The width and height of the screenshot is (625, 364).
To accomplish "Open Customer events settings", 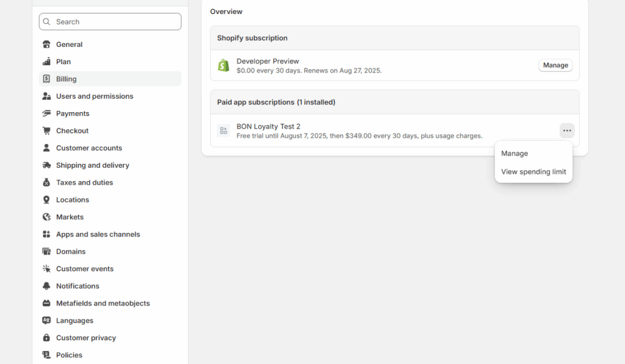I will pos(110,269).
